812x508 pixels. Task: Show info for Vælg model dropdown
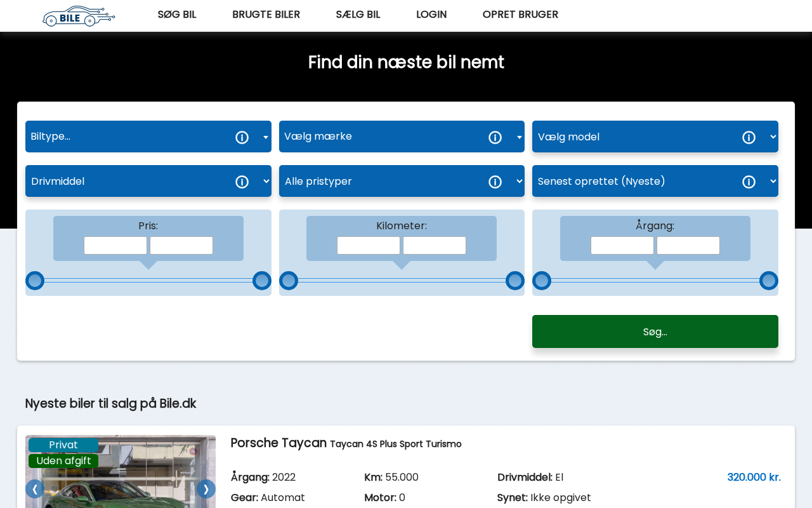[749, 137]
